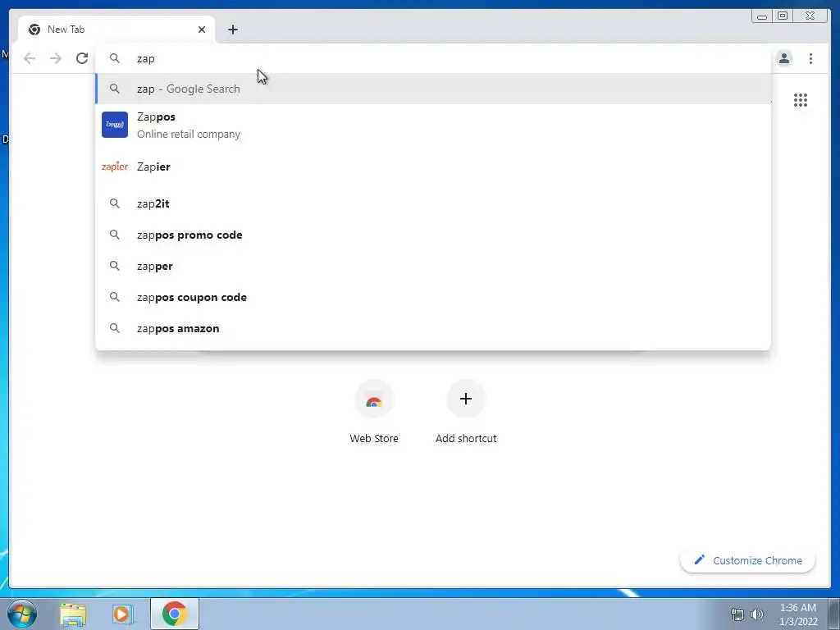The height and width of the screenshot is (630, 840).
Task: Open Windows Explorer from taskbar
Action: tap(73, 614)
